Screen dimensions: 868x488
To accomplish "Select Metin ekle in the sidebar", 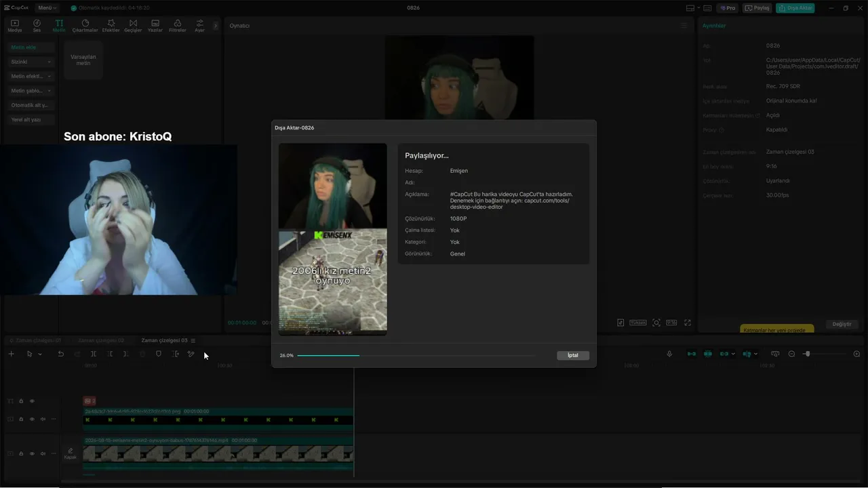I will coord(31,47).
